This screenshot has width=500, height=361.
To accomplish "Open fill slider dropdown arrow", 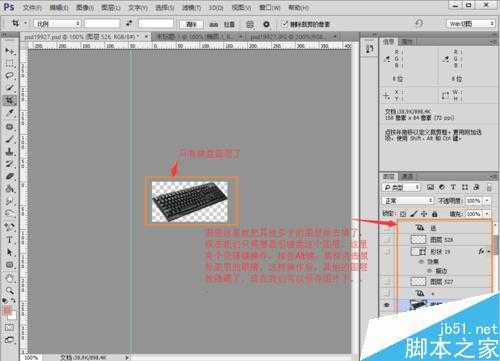I will click(x=487, y=214).
